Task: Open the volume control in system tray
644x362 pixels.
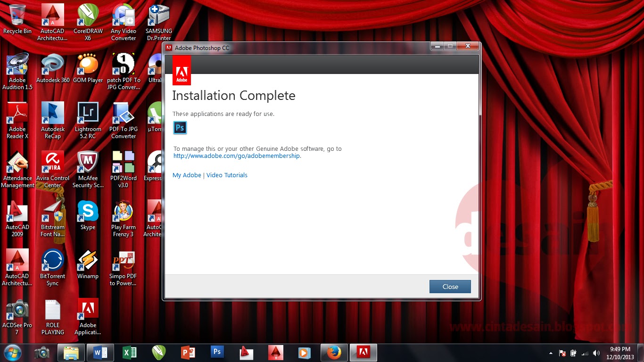Action: 596,353
